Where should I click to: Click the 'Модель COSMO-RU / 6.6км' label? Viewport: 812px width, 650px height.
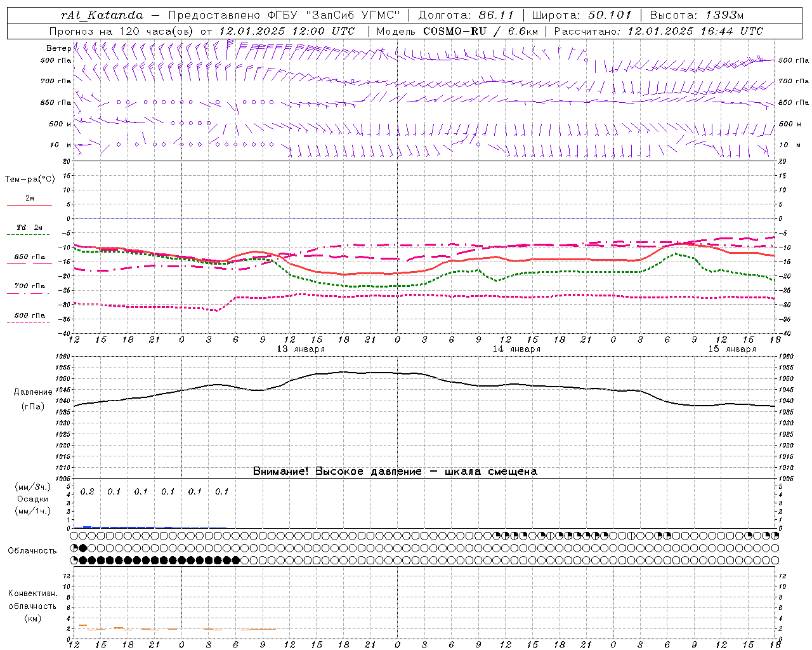457,31
